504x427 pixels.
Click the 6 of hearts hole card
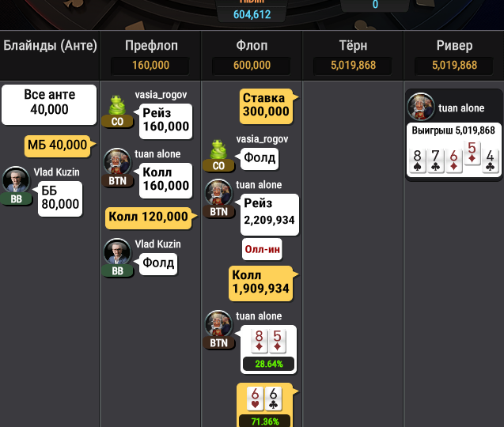255,399
